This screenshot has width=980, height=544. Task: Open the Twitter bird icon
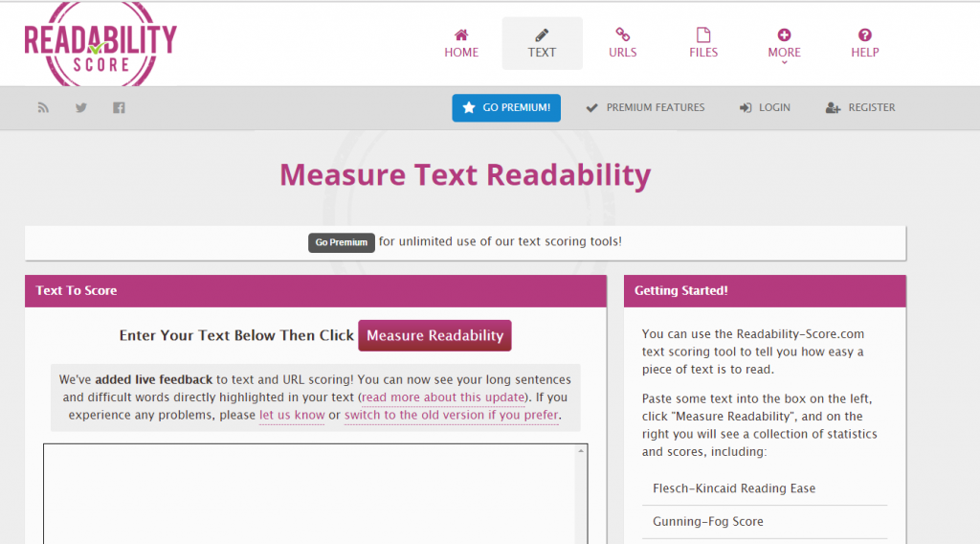81,107
